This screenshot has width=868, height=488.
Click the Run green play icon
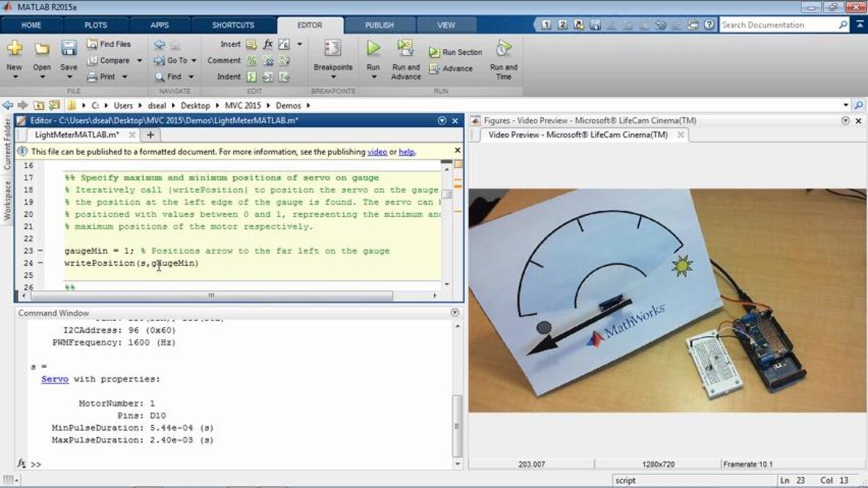click(x=373, y=48)
